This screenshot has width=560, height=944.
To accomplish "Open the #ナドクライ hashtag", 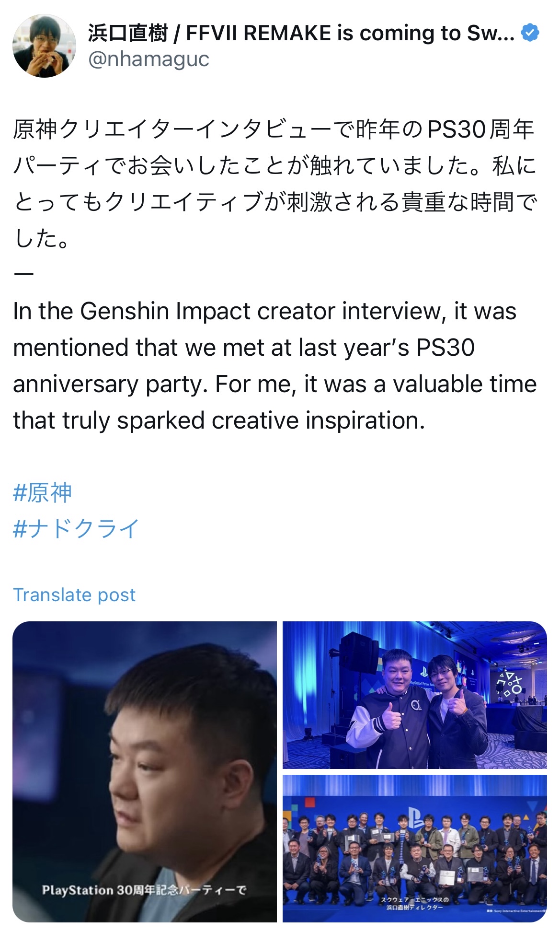I will 76,529.
